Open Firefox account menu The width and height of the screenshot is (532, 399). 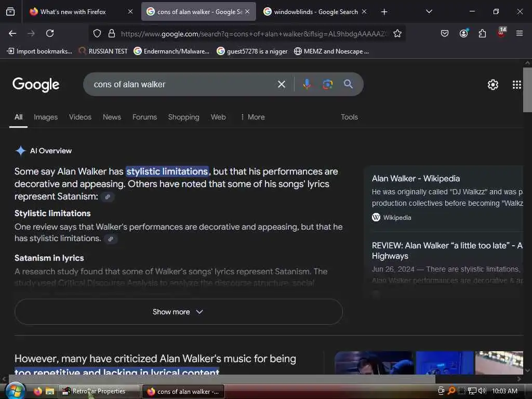[x=463, y=33]
